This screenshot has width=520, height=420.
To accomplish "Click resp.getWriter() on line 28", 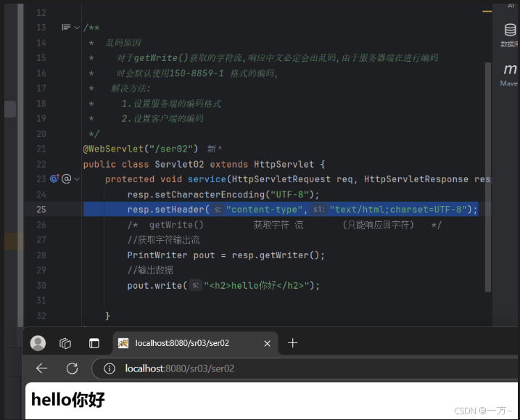I will [x=276, y=255].
